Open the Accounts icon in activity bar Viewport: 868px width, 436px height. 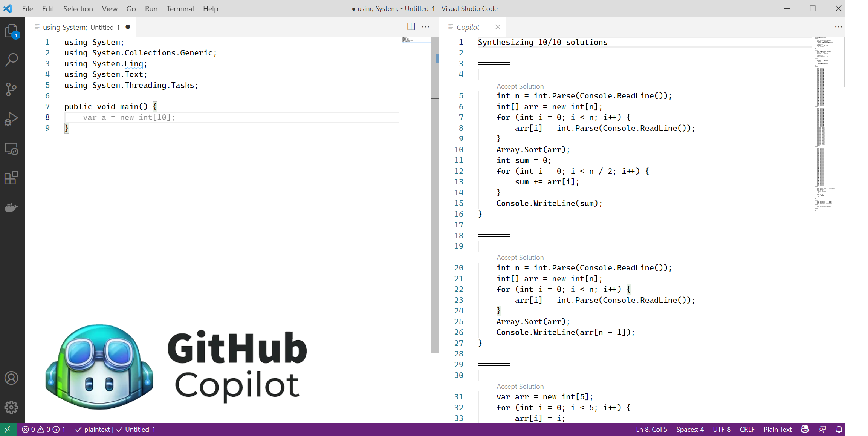click(12, 378)
